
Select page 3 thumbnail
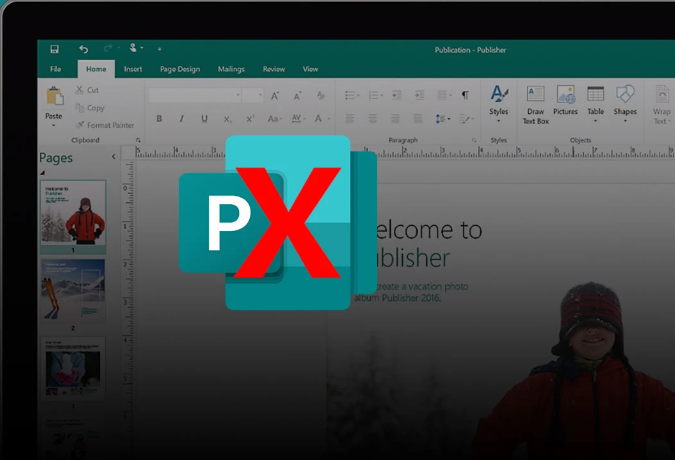pyautogui.click(x=73, y=369)
